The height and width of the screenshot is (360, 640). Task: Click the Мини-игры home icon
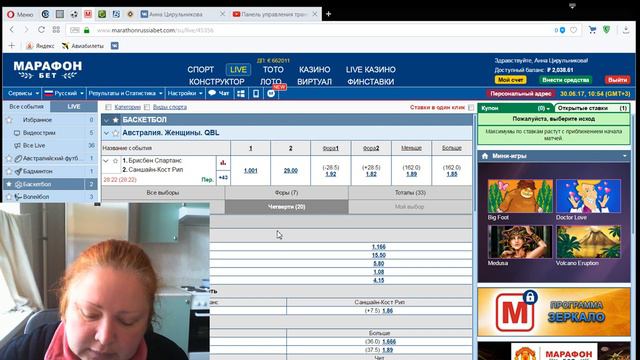tap(484, 156)
